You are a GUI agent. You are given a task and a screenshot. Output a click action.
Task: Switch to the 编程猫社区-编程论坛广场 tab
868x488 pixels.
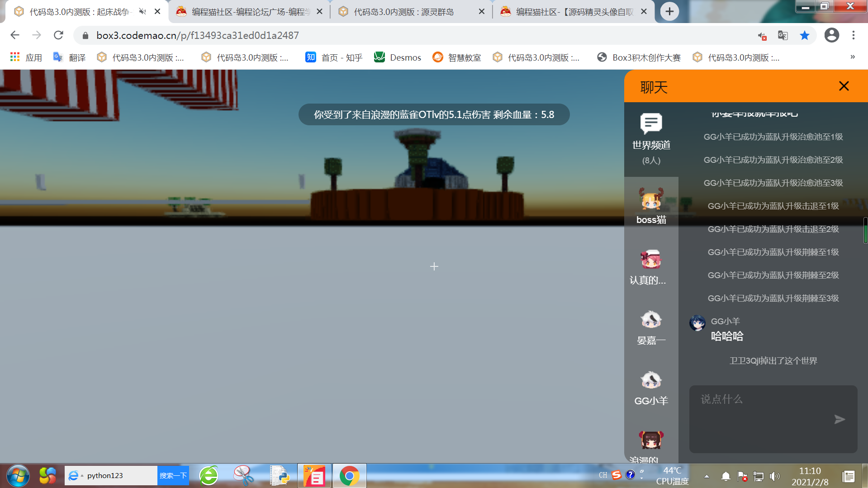coord(249,12)
